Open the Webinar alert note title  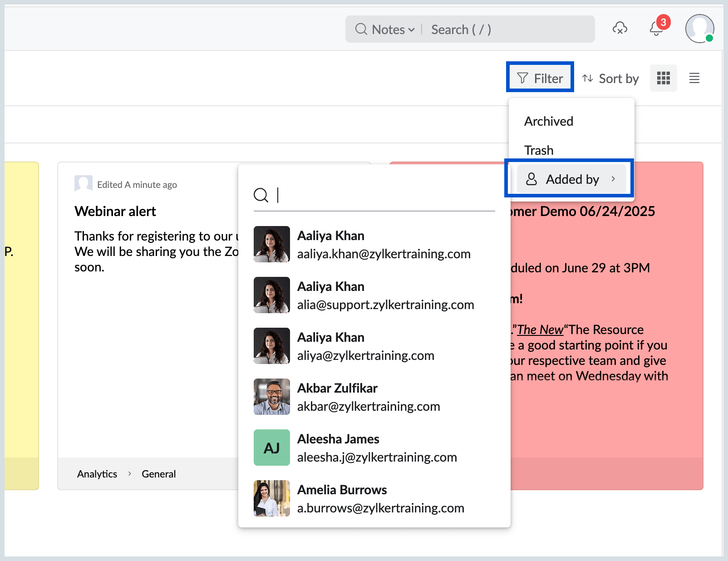coord(115,211)
